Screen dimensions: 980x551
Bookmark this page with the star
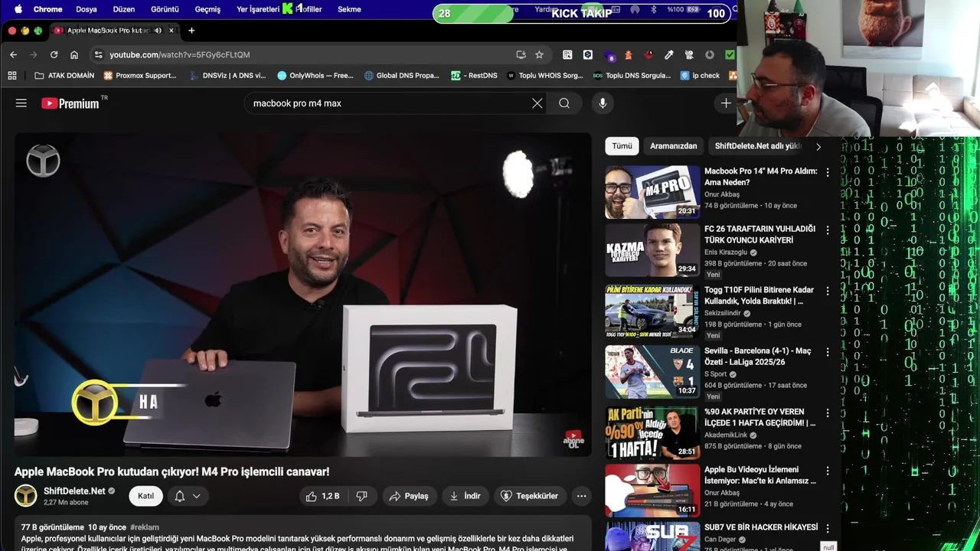coord(539,54)
